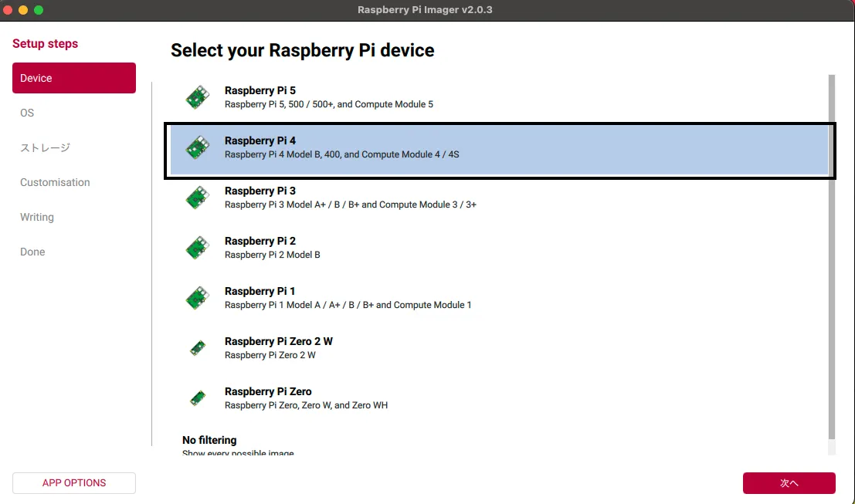Click the Raspberry Pi 4 board icon
The width and height of the screenshot is (855, 504).
coord(198,147)
